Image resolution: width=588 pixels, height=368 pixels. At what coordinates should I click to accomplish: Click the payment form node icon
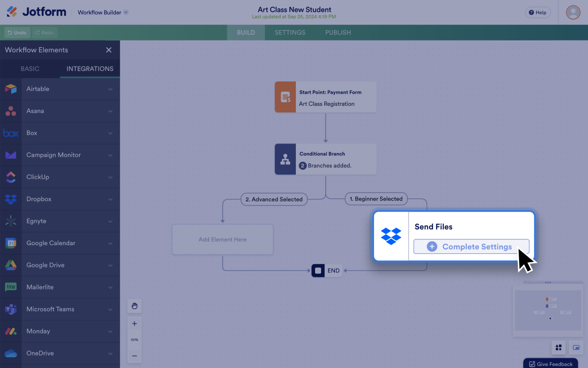pyautogui.click(x=285, y=97)
